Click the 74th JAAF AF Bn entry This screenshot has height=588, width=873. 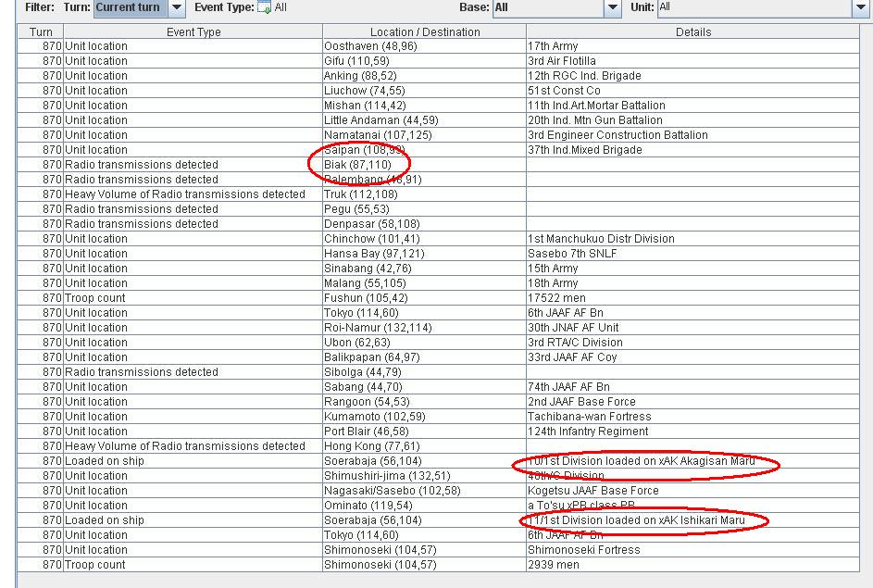(x=692, y=386)
